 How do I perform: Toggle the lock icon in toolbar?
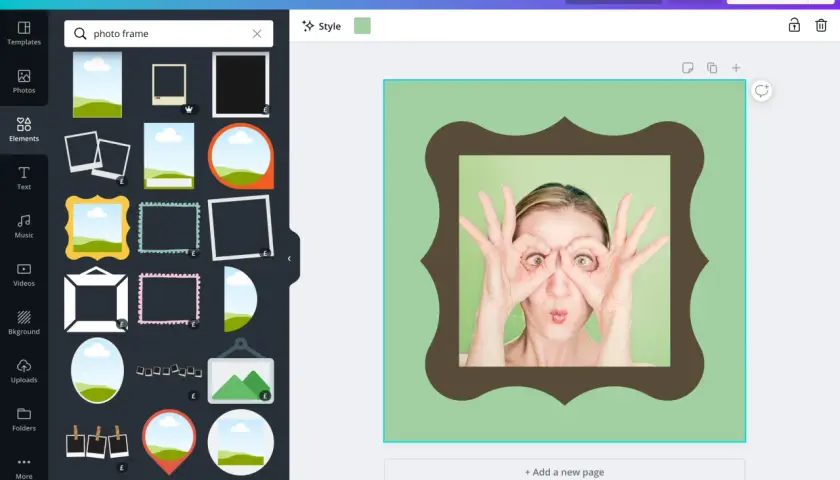[794, 25]
